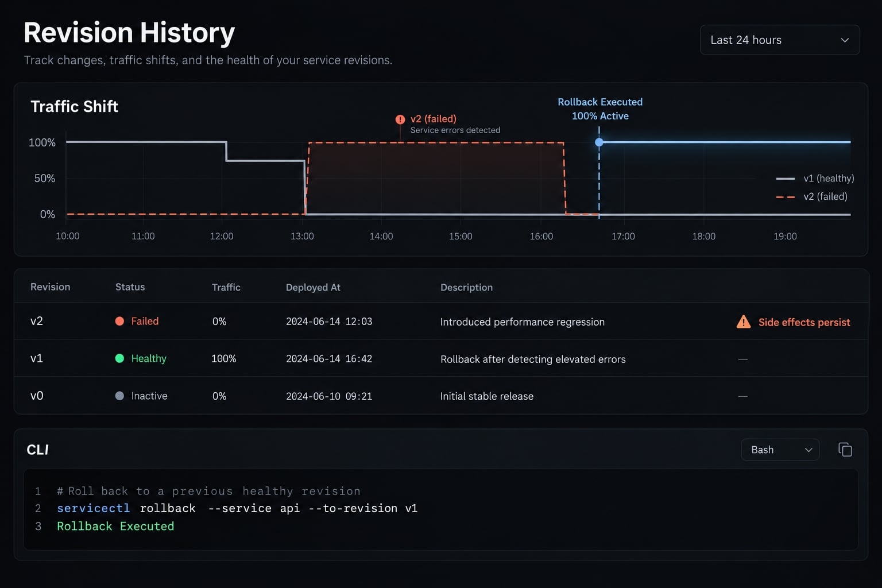Click the Revision column header
The height and width of the screenshot is (588, 882).
click(51, 287)
